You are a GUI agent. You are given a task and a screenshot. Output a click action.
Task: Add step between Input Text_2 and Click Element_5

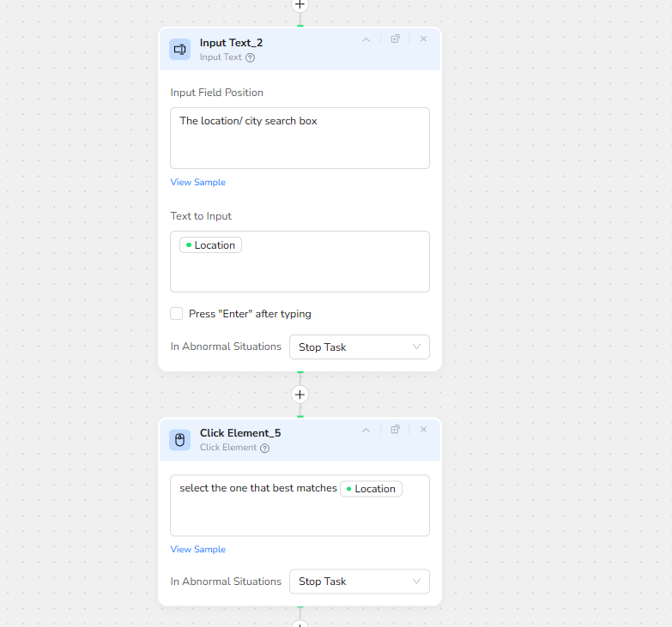pyautogui.click(x=300, y=395)
